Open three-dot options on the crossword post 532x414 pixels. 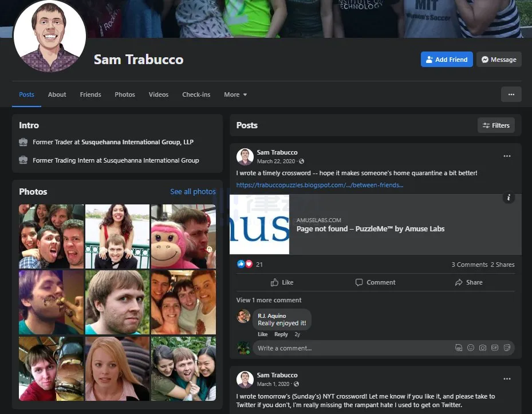[x=507, y=156]
